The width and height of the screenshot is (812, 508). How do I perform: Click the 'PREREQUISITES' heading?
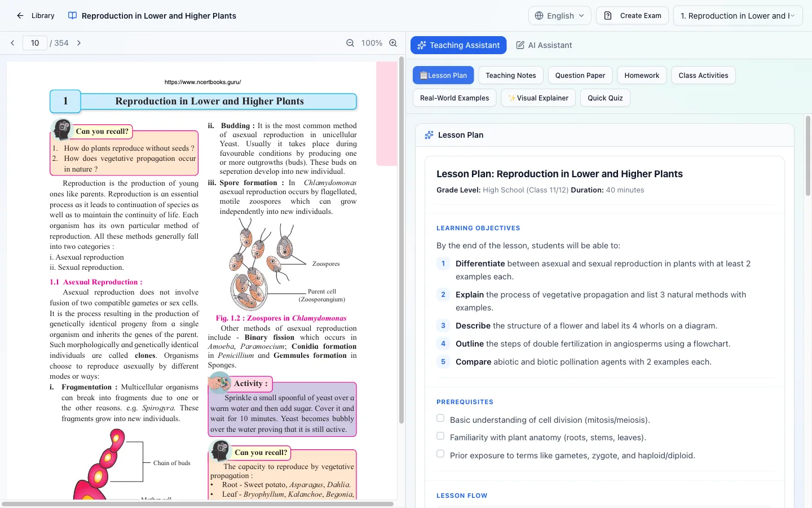(x=465, y=402)
